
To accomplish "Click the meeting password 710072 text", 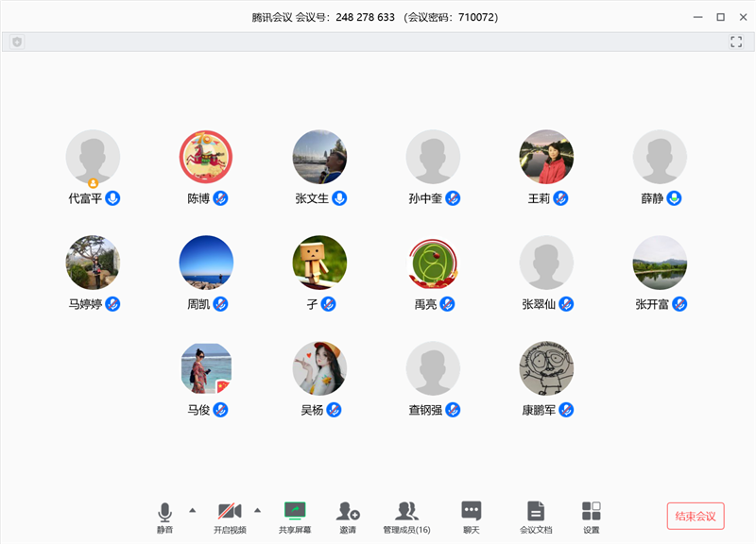I will coord(476,17).
